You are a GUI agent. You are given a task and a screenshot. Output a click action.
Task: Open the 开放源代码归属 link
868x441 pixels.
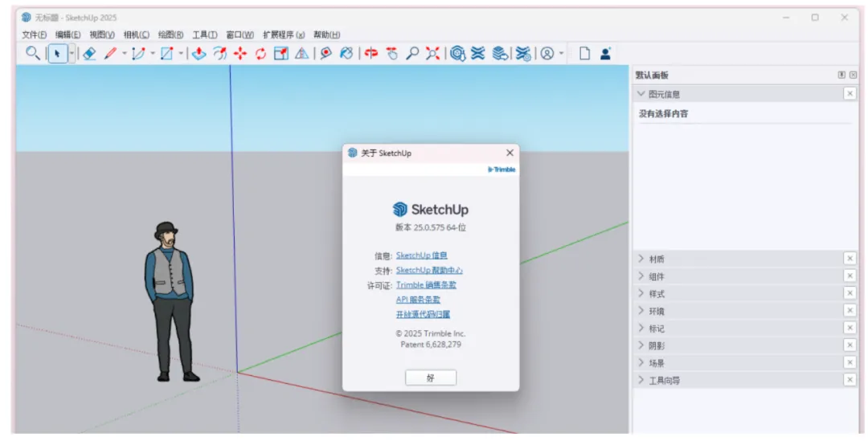[x=423, y=314]
